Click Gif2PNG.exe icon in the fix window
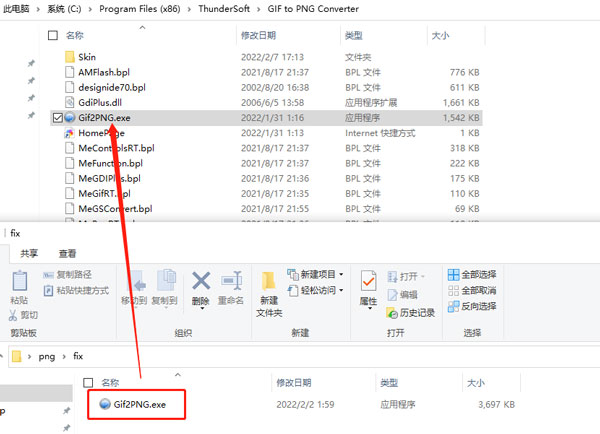Viewport: 600px width, 434px height. (x=105, y=404)
